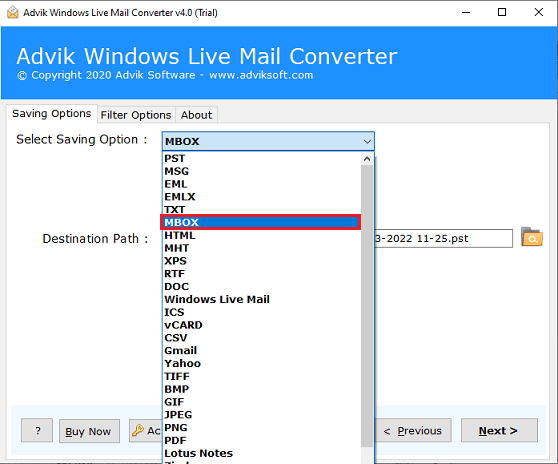Image resolution: width=558 pixels, height=464 pixels.
Task: Choose XPS from the format list
Action: coord(262,261)
